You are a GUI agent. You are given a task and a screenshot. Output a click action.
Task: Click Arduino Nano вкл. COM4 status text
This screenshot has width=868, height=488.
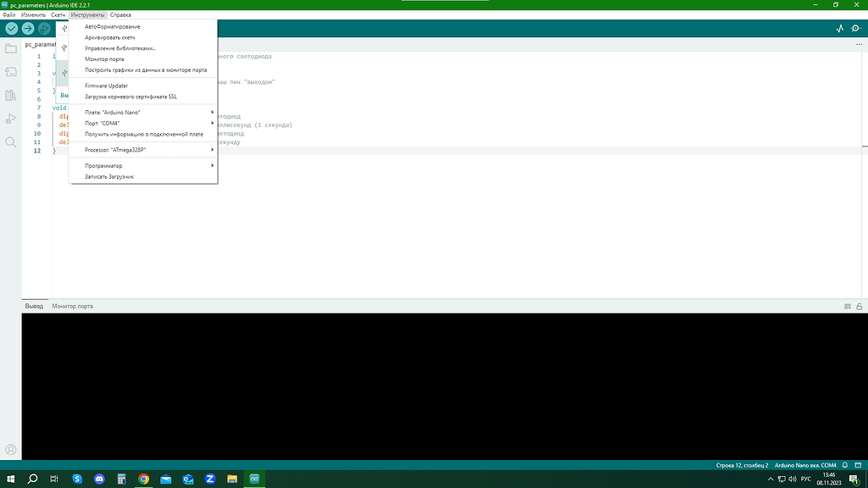805,465
